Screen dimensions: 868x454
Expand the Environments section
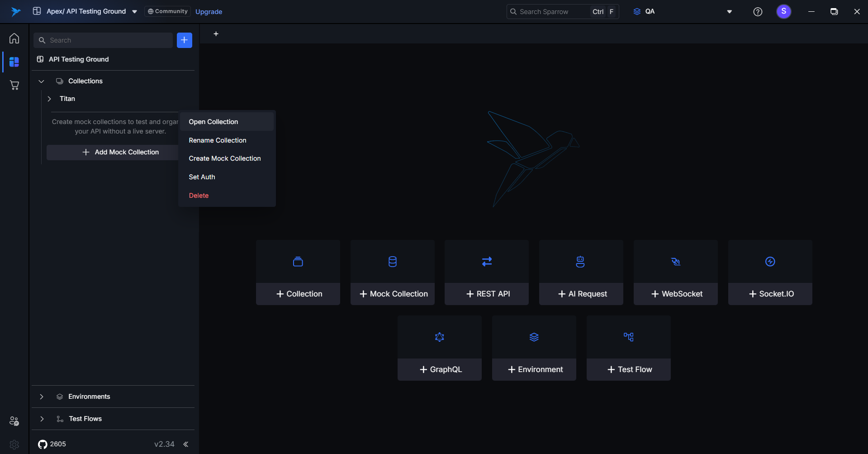pyautogui.click(x=42, y=397)
